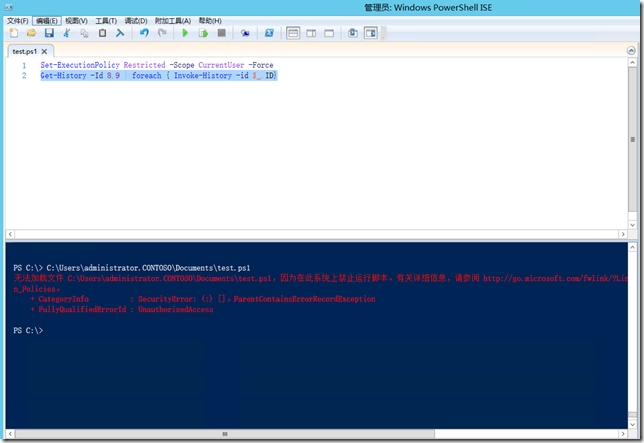Click script pane vertical scrollbar thumb

tap(632, 140)
